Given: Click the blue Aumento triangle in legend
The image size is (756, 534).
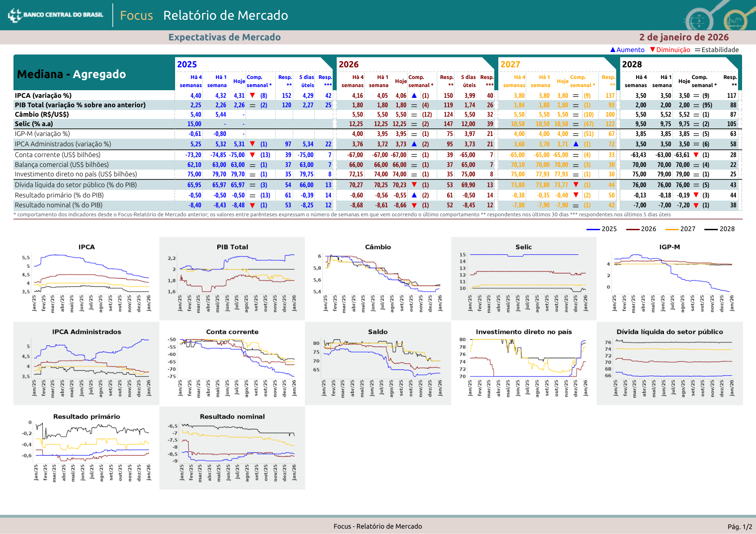Looking at the screenshot, I should (613, 50).
